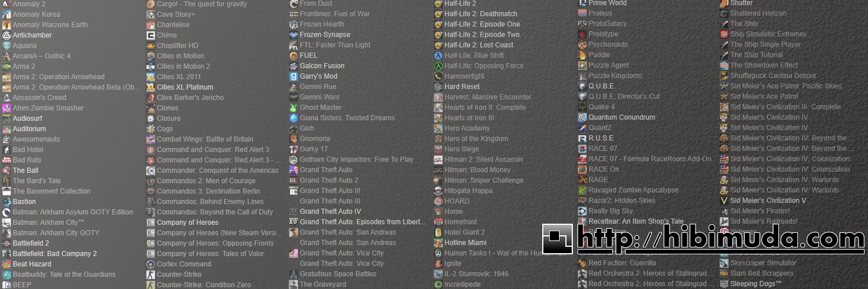Select the Sid Meier's Civilization V icon

[x=724, y=201]
